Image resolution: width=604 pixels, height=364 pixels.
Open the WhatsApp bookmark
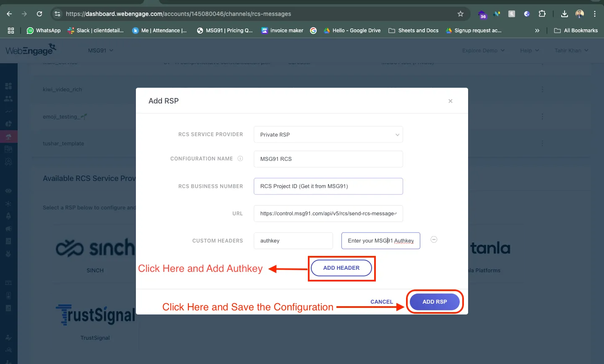pos(44,31)
